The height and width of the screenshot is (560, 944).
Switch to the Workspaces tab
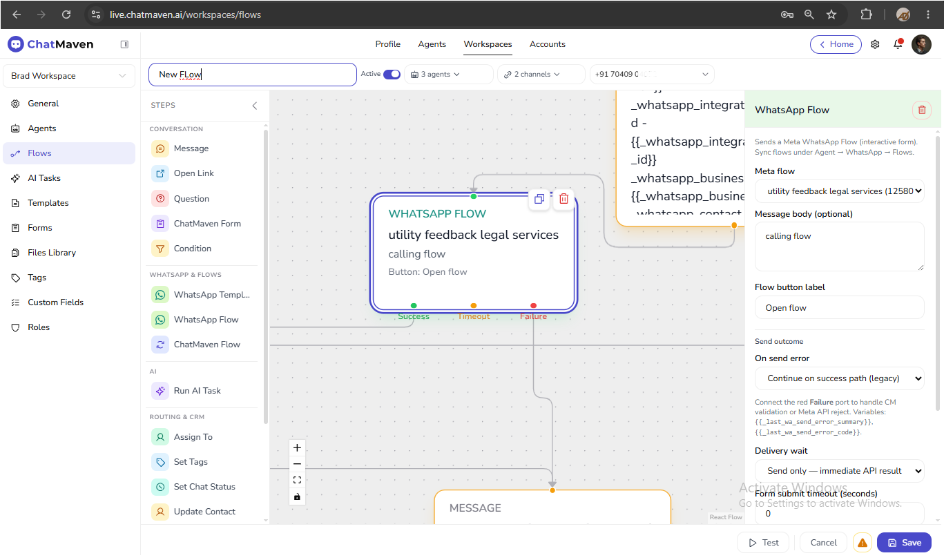tap(488, 44)
